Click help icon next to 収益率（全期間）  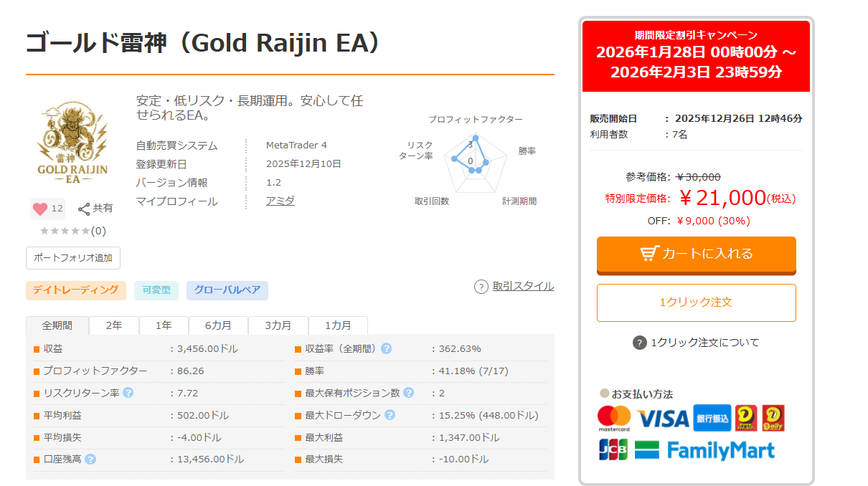387,348
